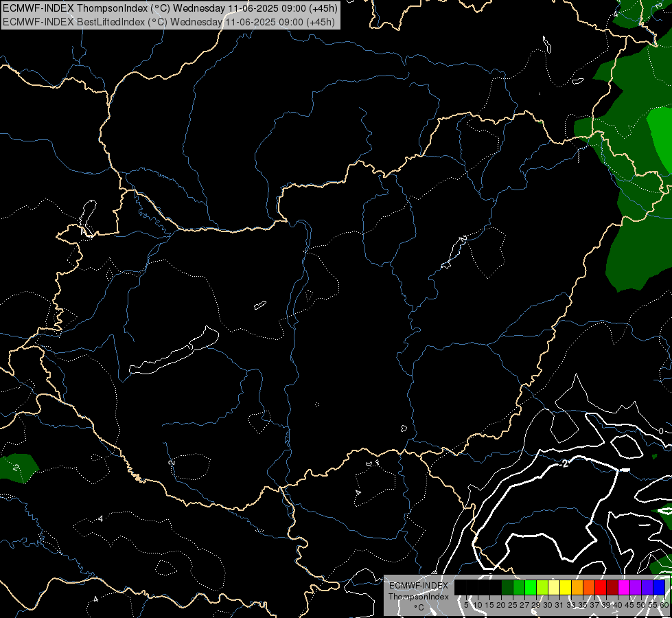This screenshot has height=618, width=672.
Task: Click the legend tick value 27
Action: tap(524, 605)
